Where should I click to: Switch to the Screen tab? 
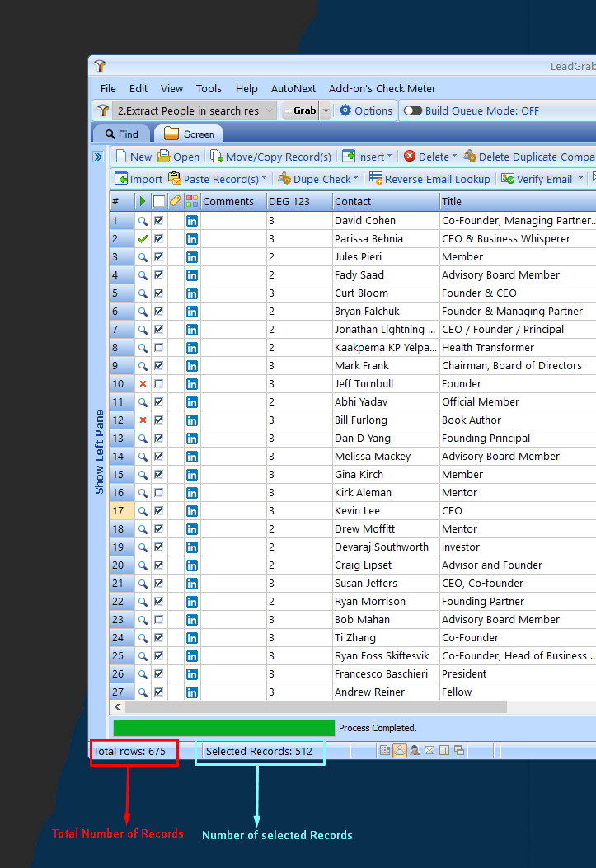189,134
